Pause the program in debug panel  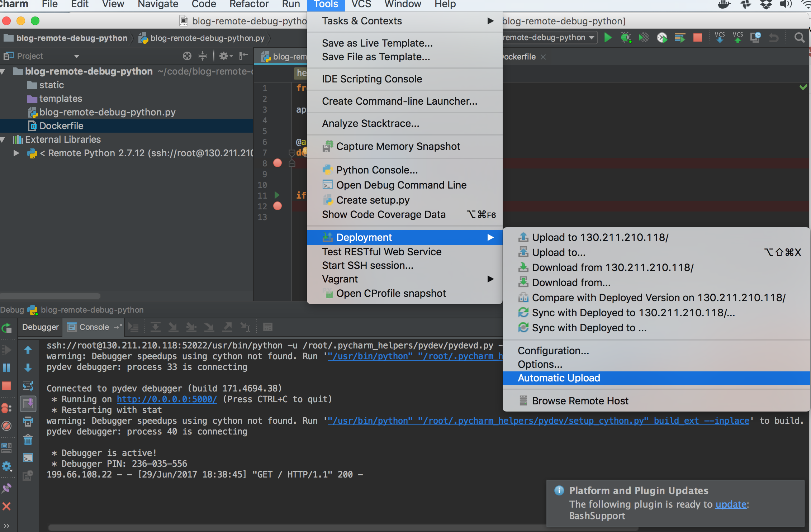[7, 368]
